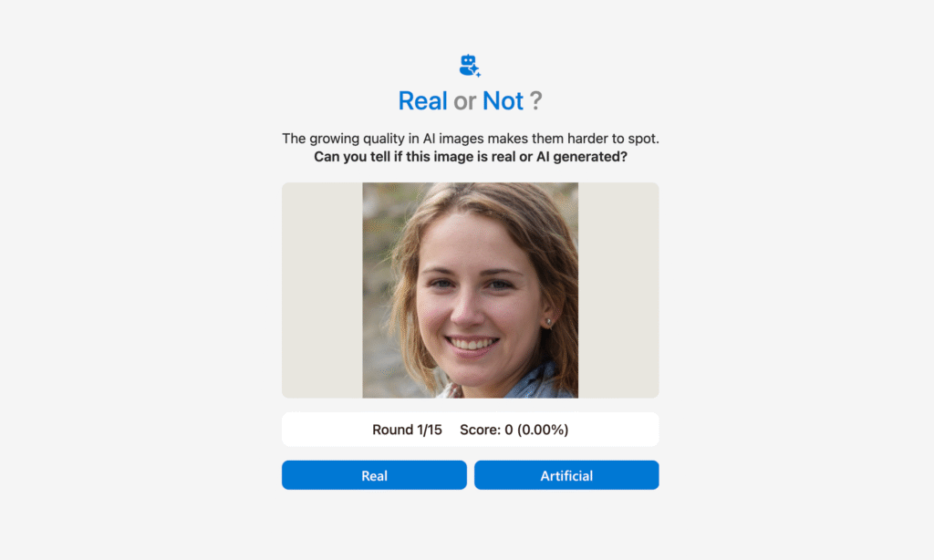The height and width of the screenshot is (560, 934).
Task: Click the beige area right of the photo
Action: [x=619, y=290]
